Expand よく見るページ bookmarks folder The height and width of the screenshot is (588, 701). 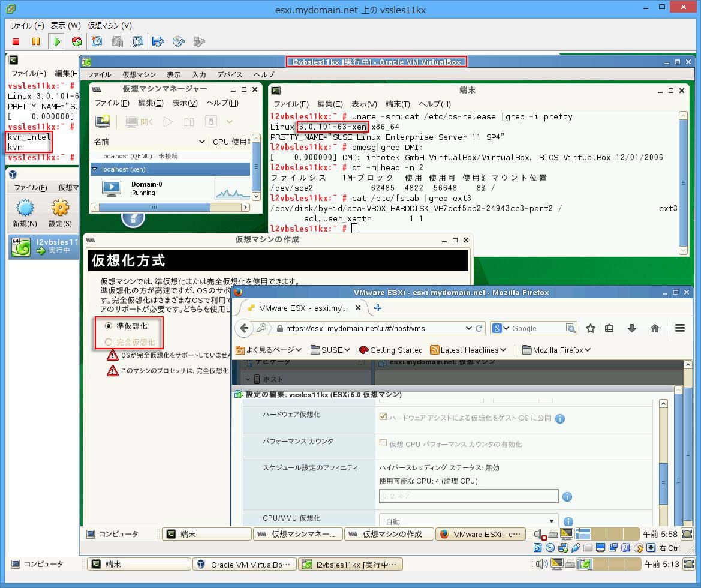(x=268, y=350)
